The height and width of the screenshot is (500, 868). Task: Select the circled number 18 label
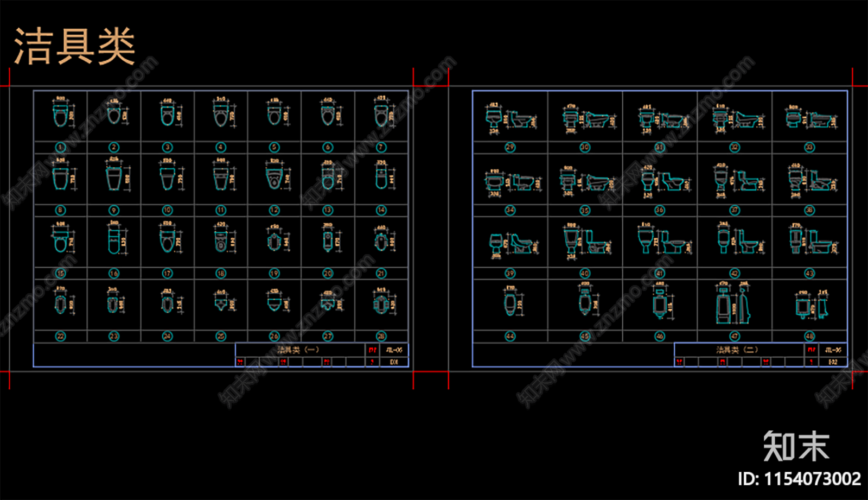[x=221, y=273]
